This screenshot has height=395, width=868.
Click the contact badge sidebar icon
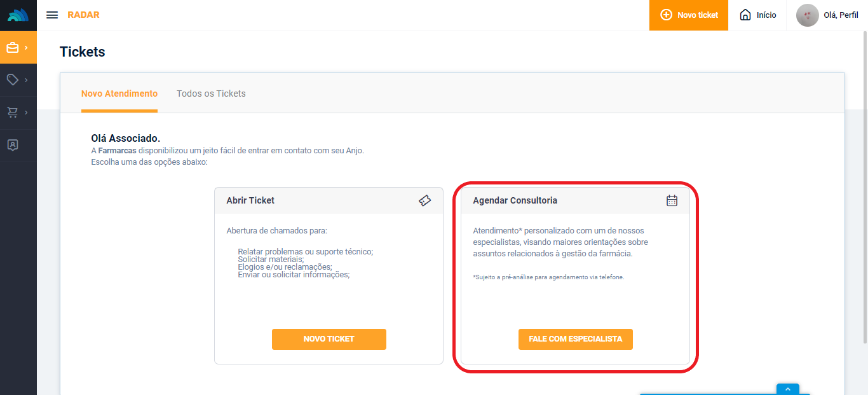pyautogui.click(x=13, y=145)
